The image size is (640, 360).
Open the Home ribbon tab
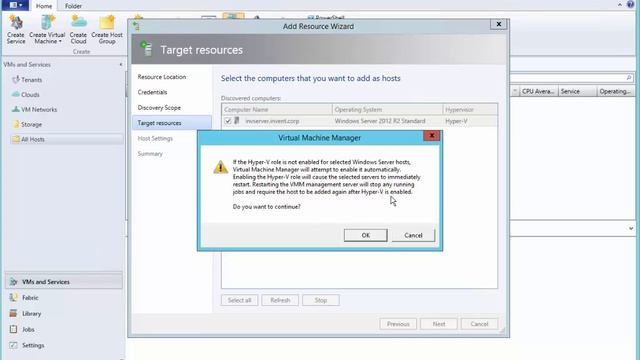[44, 6]
